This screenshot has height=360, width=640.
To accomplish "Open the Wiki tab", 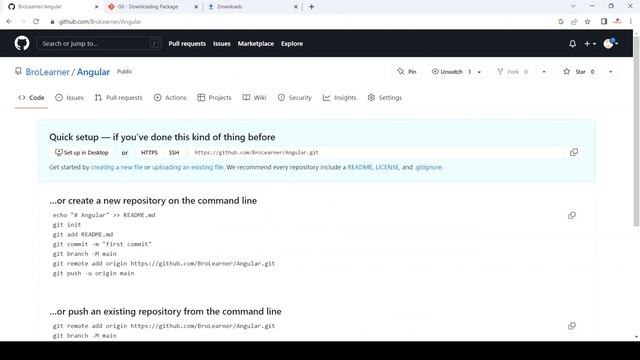I will tap(254, 98).
